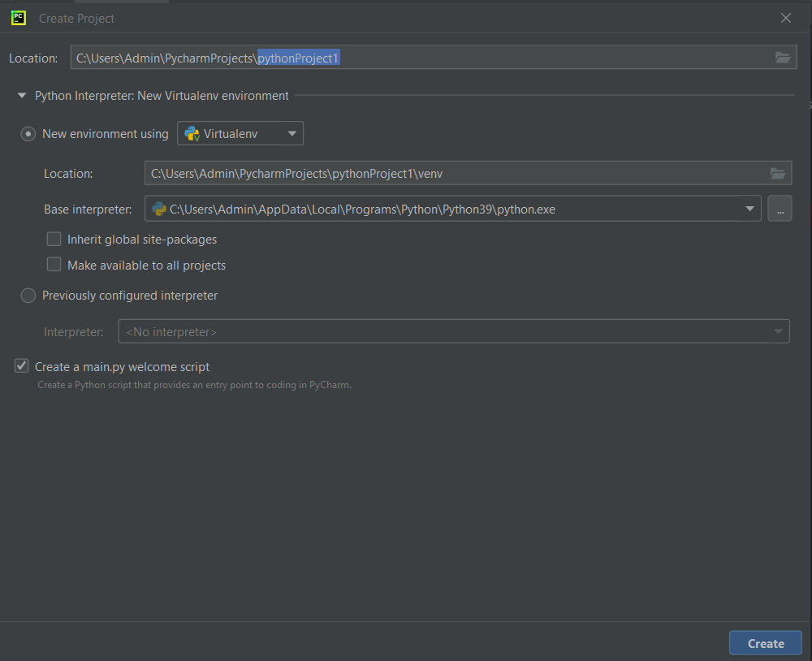
Task: Enable Make available to all projects checkbox
Action: 54,265
